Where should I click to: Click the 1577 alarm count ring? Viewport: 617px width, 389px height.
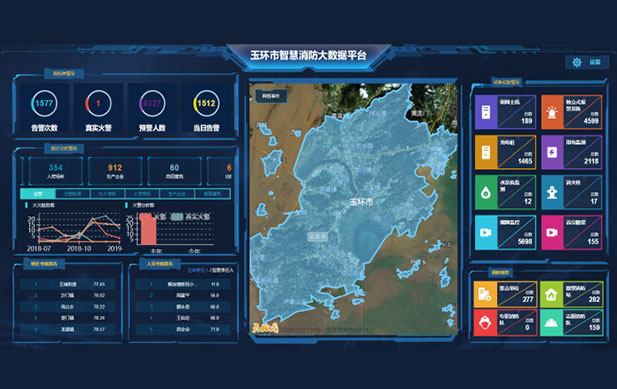[x=44, y=103]
